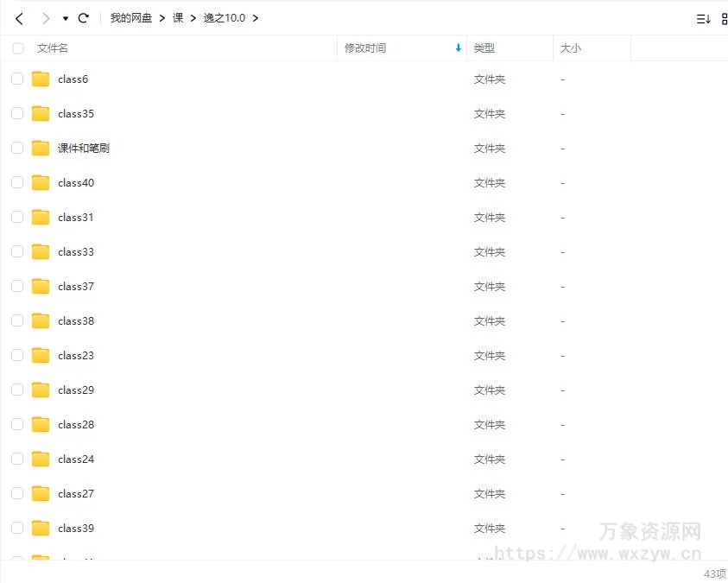This screenshot has height=583, width=728.
Task: Go to 我的网盘 in breadcrumb
Action: tap(131, 18)
